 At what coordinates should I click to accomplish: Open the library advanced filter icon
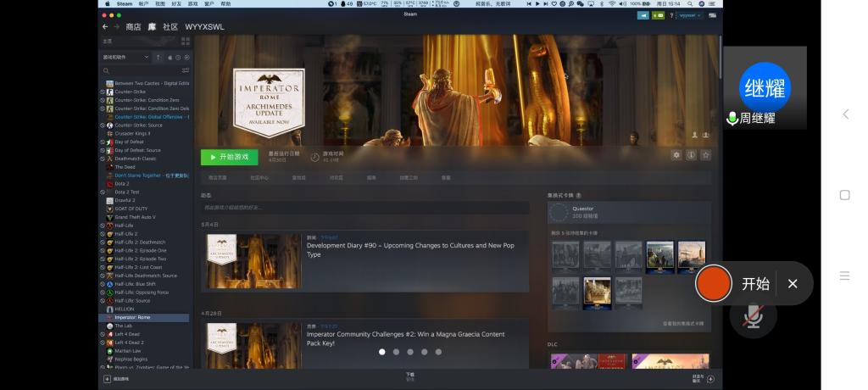(186, 70)
